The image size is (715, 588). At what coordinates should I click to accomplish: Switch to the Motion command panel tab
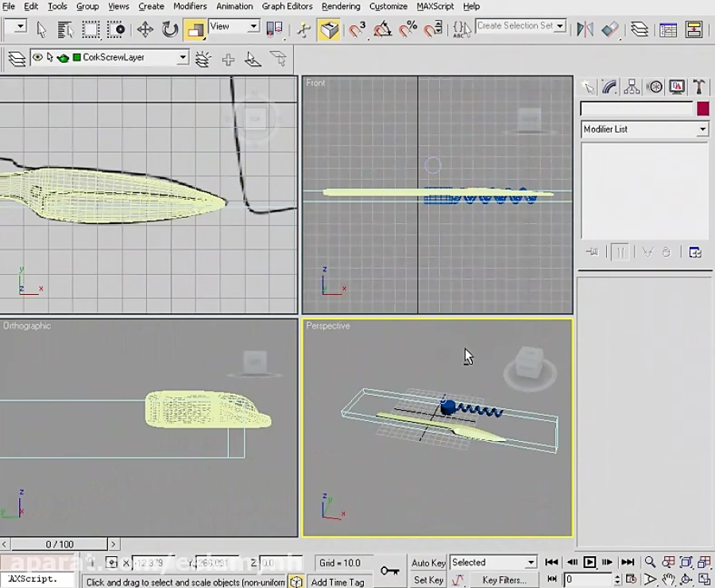click(x=655, y=87)
